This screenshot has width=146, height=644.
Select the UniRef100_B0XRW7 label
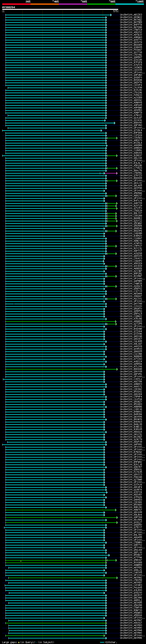point(131,276)
